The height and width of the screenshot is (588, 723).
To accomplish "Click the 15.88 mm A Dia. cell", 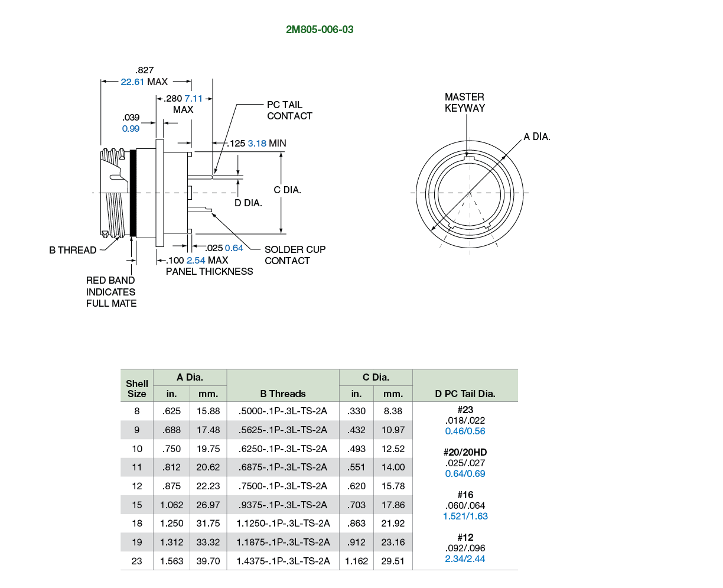I will click(208, 411).
